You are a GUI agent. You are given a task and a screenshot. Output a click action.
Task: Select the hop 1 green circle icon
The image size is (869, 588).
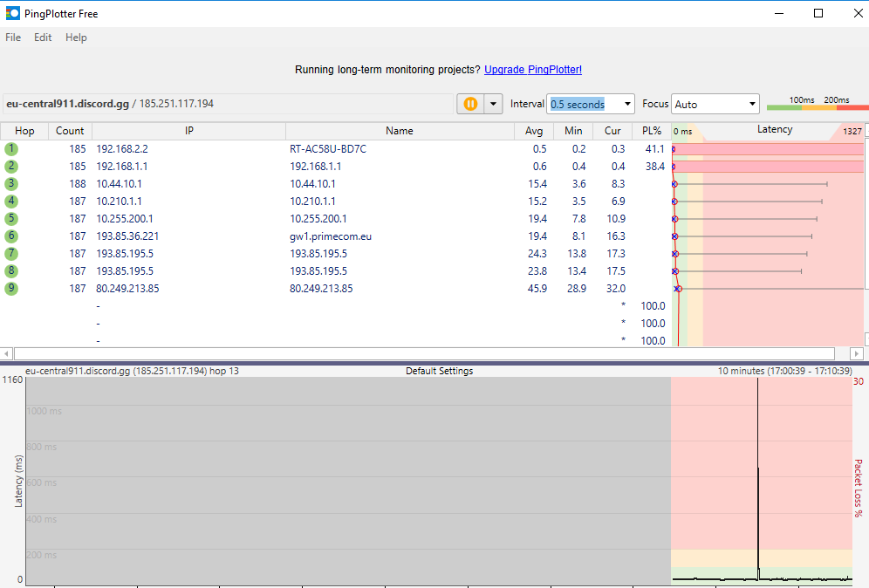(11, 149)
